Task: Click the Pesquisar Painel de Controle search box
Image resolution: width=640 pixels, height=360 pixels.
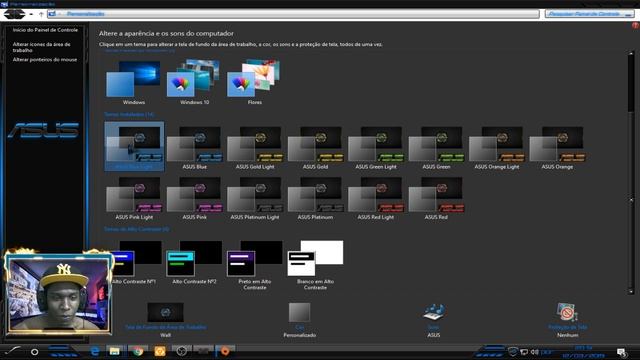Action: click(589, 14)
